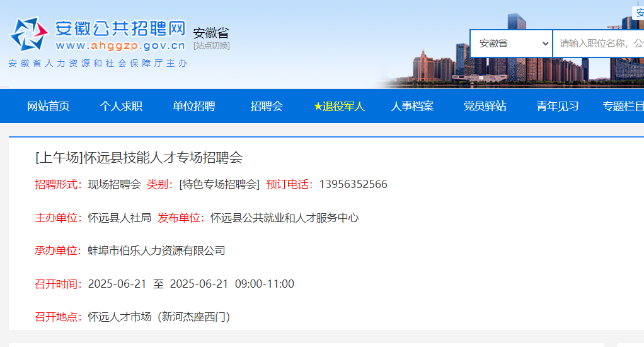The width and height of the screenshot is (644, 347).
Task: Click the category text 特色专场招聘会
Action: (x=220, y=184)
